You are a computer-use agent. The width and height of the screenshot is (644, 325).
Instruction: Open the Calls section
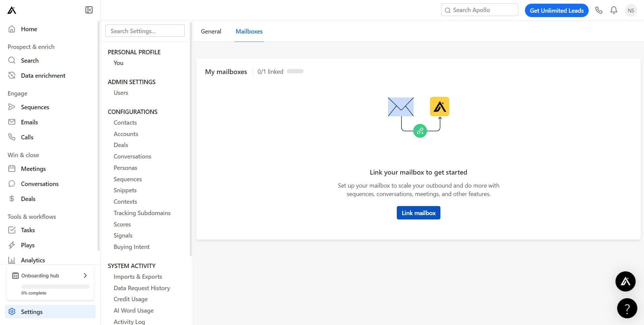point(27,137)
